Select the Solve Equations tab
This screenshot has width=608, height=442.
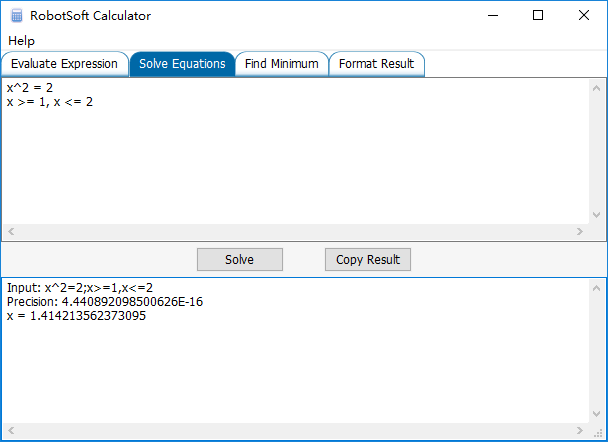pyautogui.click(x=182, y=64)
